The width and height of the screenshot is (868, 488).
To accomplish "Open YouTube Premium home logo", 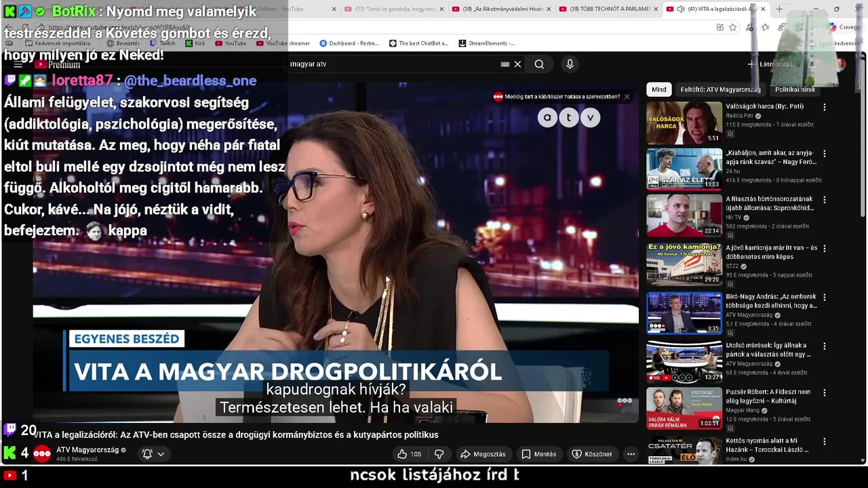I will pos(57,64).
